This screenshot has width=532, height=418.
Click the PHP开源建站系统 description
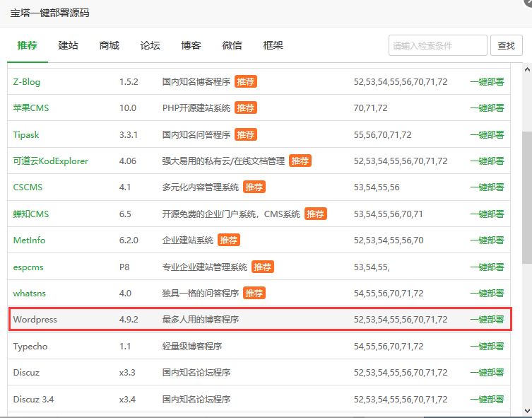coord(196,108)
